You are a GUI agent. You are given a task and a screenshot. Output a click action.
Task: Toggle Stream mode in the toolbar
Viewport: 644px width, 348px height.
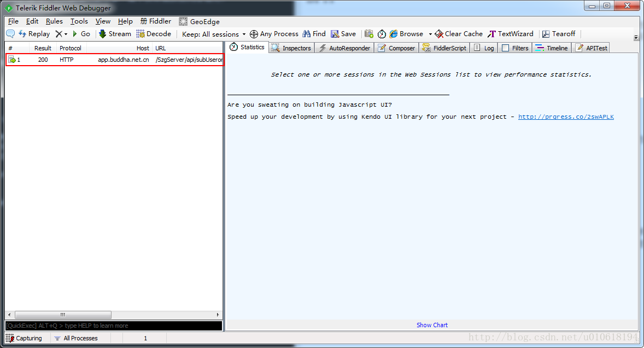115,34
